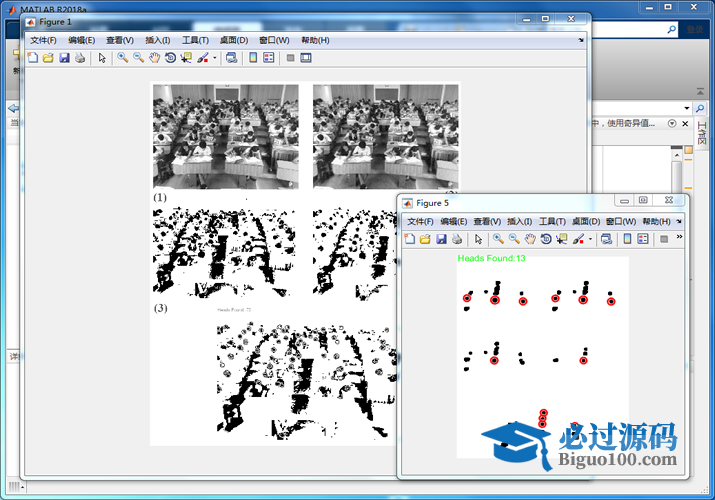
Task: Expand Figure 5 toolbar overflow chevron
Action: pos(679,237)
